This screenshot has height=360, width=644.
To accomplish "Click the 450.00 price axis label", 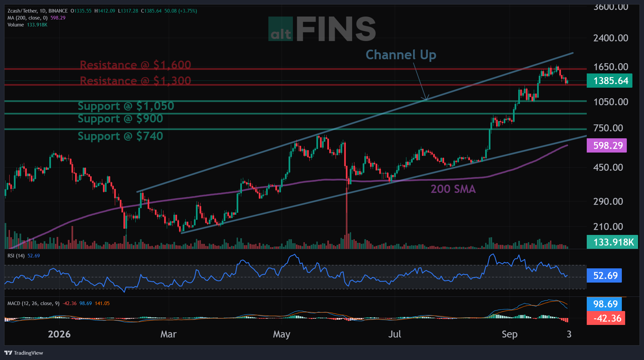I will tap(608, 167).
